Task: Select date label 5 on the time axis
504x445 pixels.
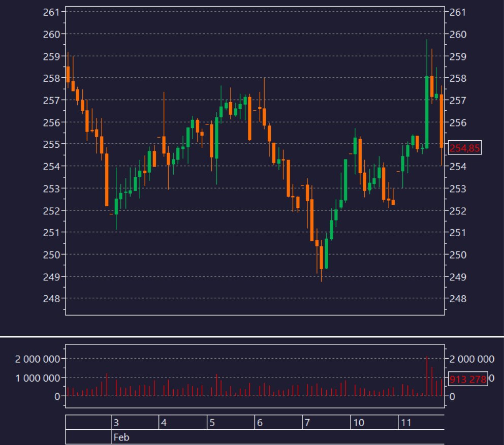Action: pos(212,423)
